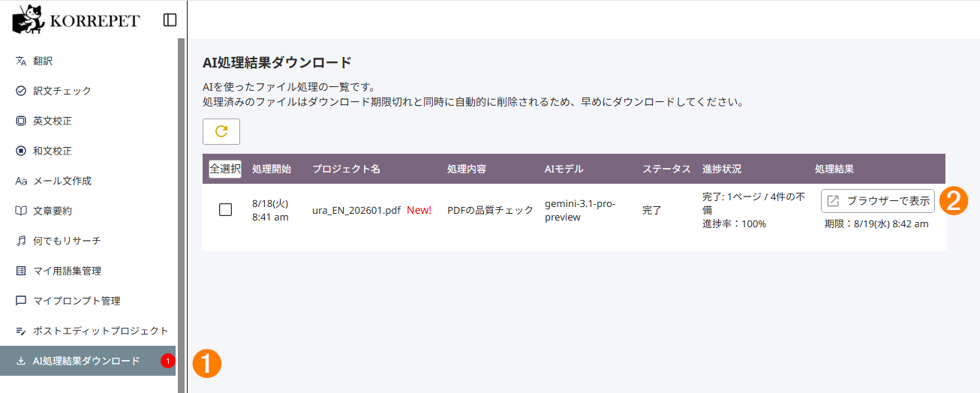Click the 何でもリサーチ music note icon
Image resolution: width=980 pixels, height=393 pixels.
[x=21, y=241]
